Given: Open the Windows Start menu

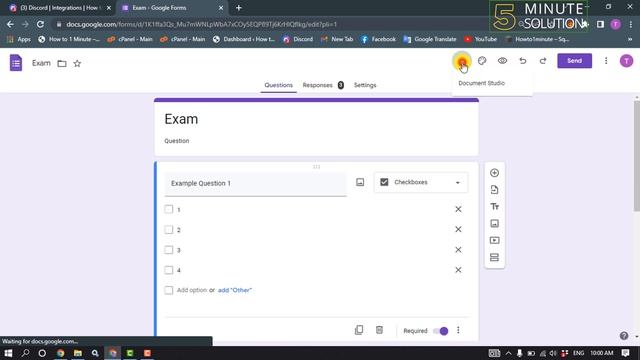Looking at the screenshot, I should coord(8,353).
